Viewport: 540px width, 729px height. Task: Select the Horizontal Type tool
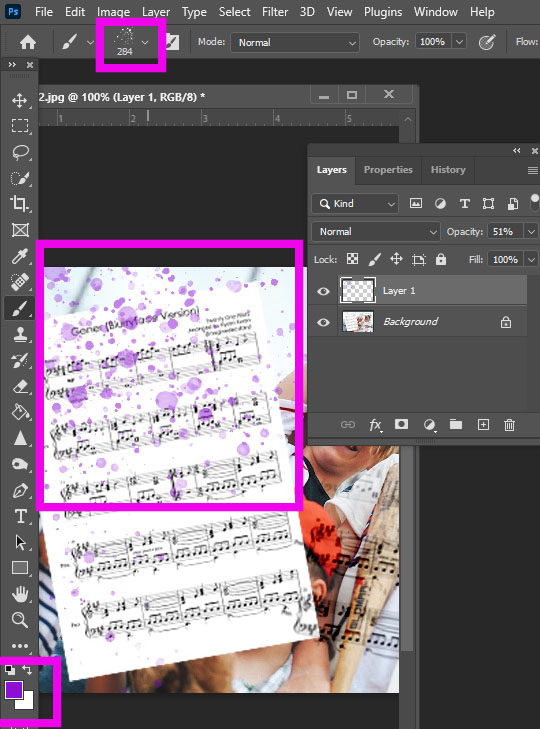click(x=20, y=517)
